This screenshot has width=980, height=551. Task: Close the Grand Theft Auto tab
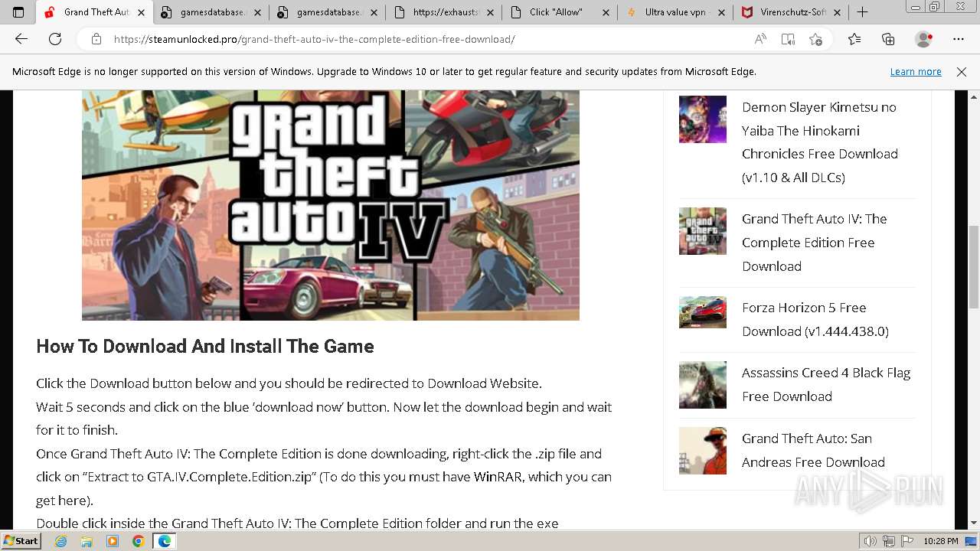tap(141, 12)
